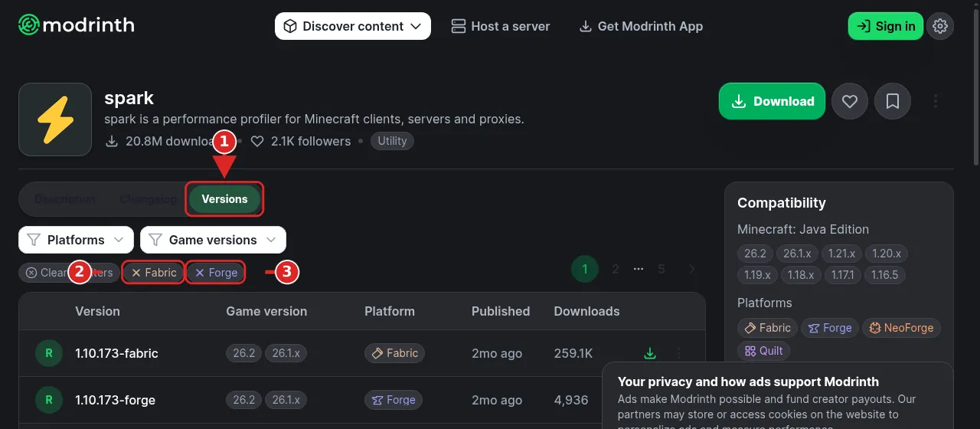Open version 1.10.173-fabric
This screenshot has width=980, height=429.
click(x=116, y=353)
